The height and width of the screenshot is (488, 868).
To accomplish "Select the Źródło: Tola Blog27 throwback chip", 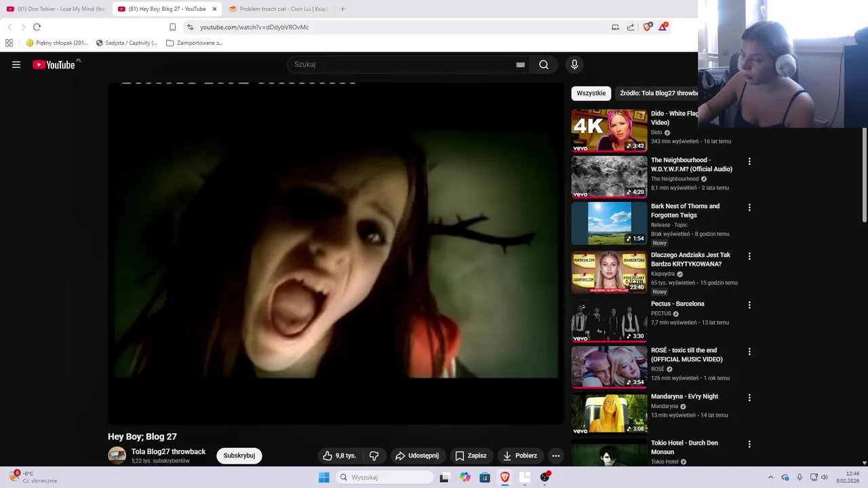I will (x=658, y=93).
